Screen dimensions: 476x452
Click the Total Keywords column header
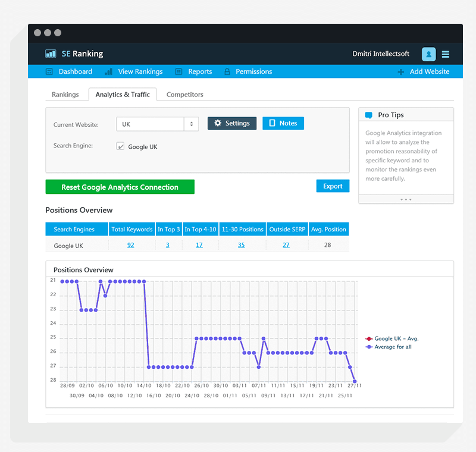[x=131, y=229]
